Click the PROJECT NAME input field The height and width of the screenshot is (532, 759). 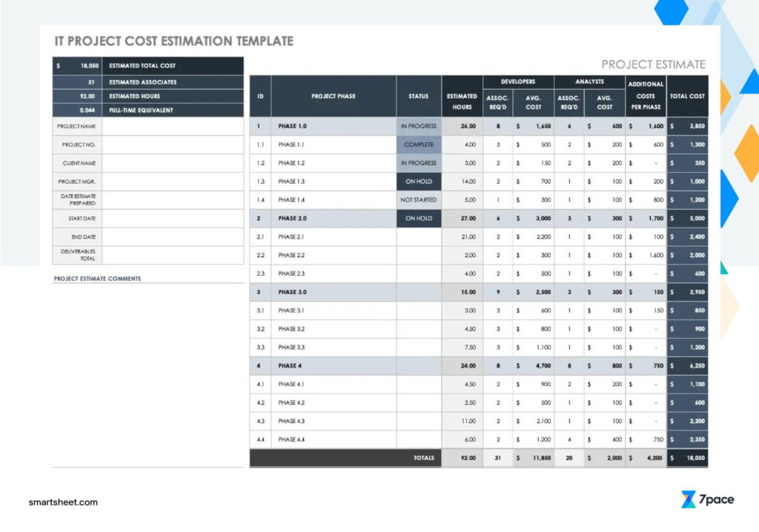pyautogui.click(x=173, y=126)
